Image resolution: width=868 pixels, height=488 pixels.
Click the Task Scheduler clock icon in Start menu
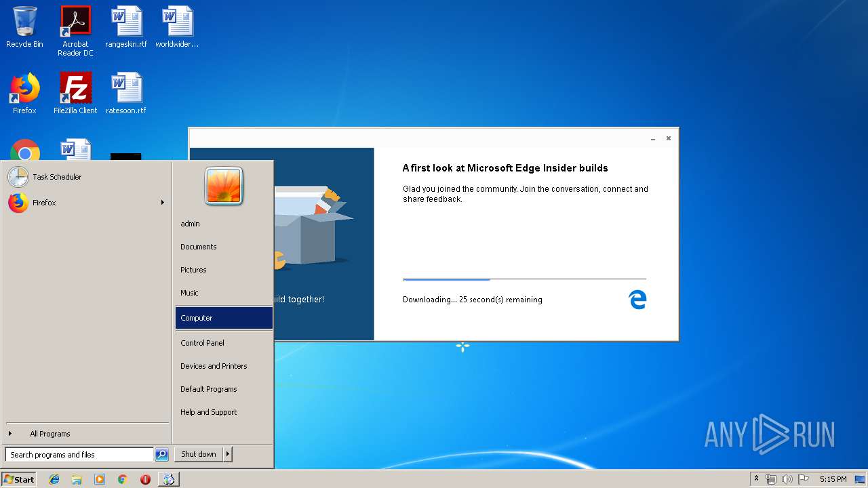[18, 177]
